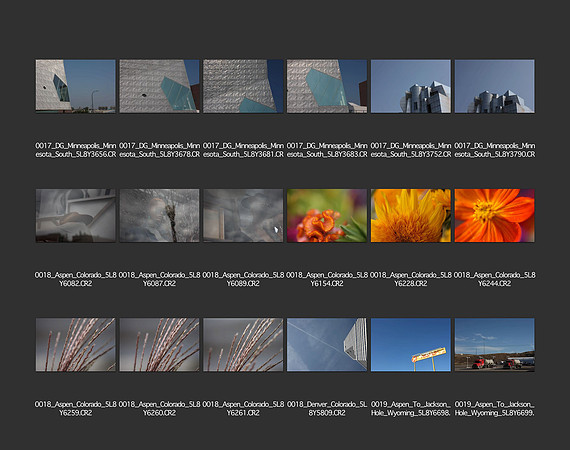Click filename ending SL8Y3681.CR
The width and height of the screenshot is (570, 450).
pyautogui.click(x=243, y=150)
